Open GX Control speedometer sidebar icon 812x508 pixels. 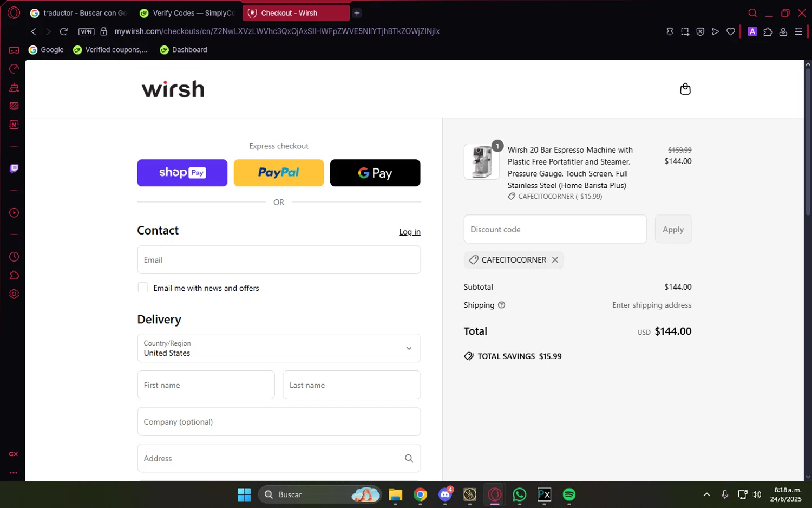[x=14, y=69]
